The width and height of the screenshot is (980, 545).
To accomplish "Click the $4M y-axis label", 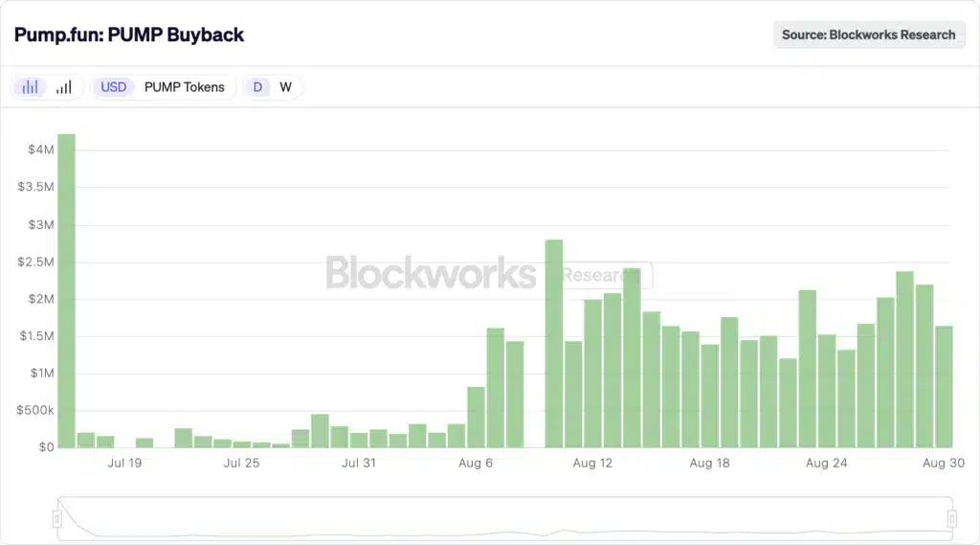I will click(x=40, y=149).
